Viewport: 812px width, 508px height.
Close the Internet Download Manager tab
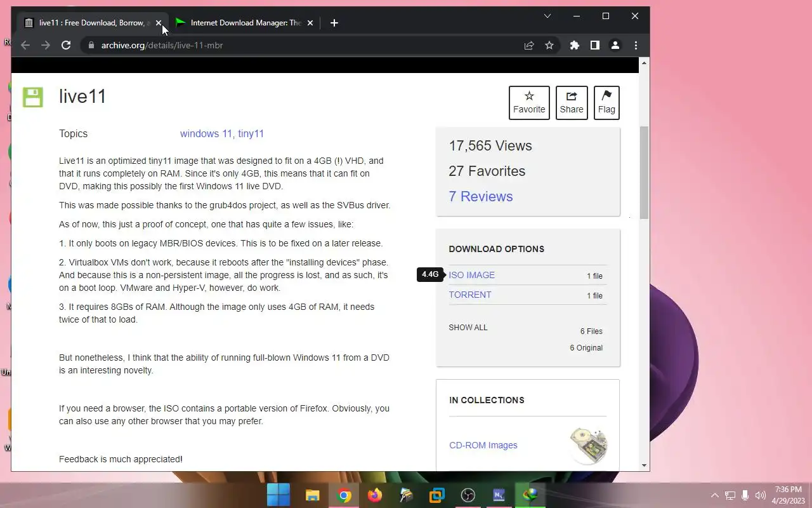[310, 23]
